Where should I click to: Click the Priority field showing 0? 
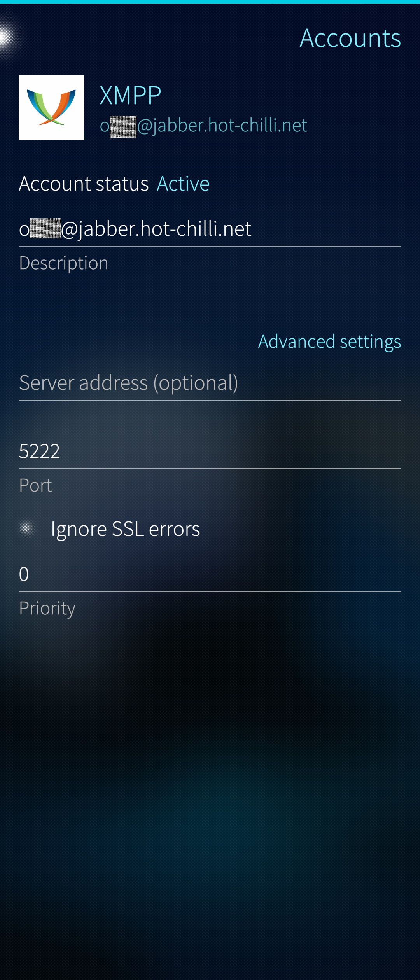pyautogui.click(x=210, y=574)
